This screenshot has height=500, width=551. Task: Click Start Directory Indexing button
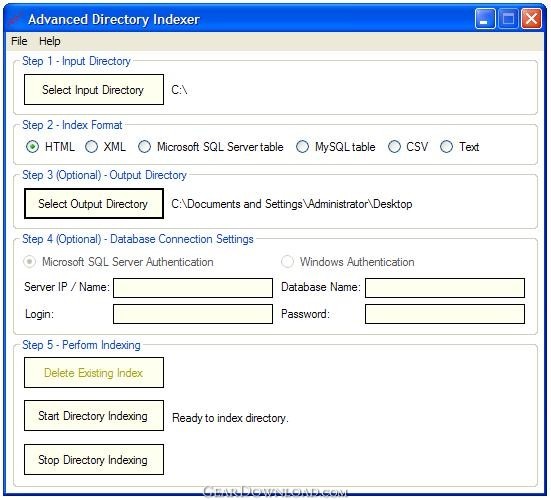coord(94,416)
